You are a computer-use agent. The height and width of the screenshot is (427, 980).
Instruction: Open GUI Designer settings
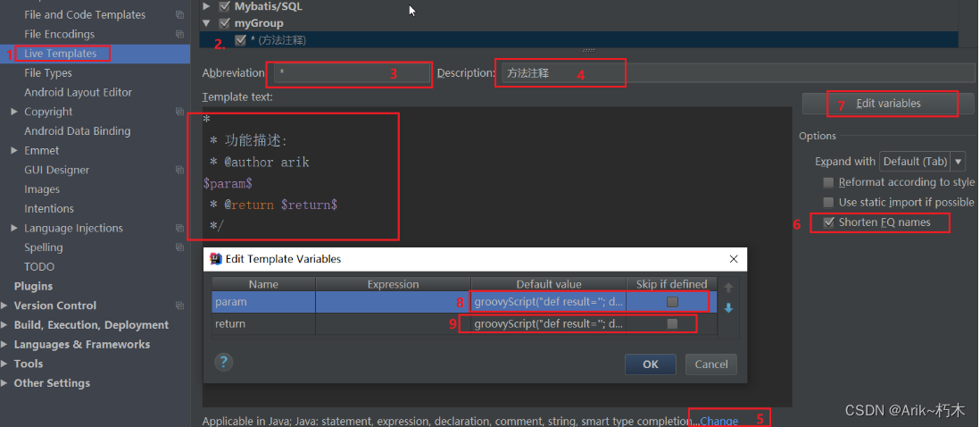pyautogui.click(x=57, y=170)
